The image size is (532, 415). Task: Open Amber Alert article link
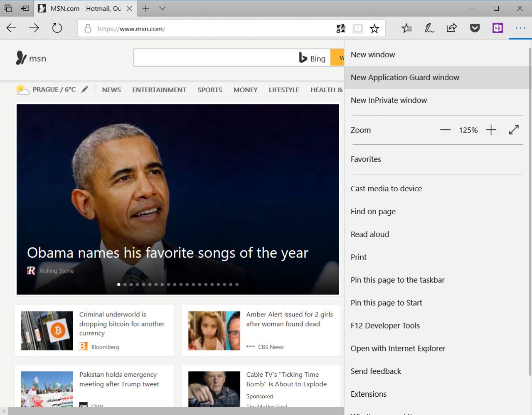[x=289, y=319]
